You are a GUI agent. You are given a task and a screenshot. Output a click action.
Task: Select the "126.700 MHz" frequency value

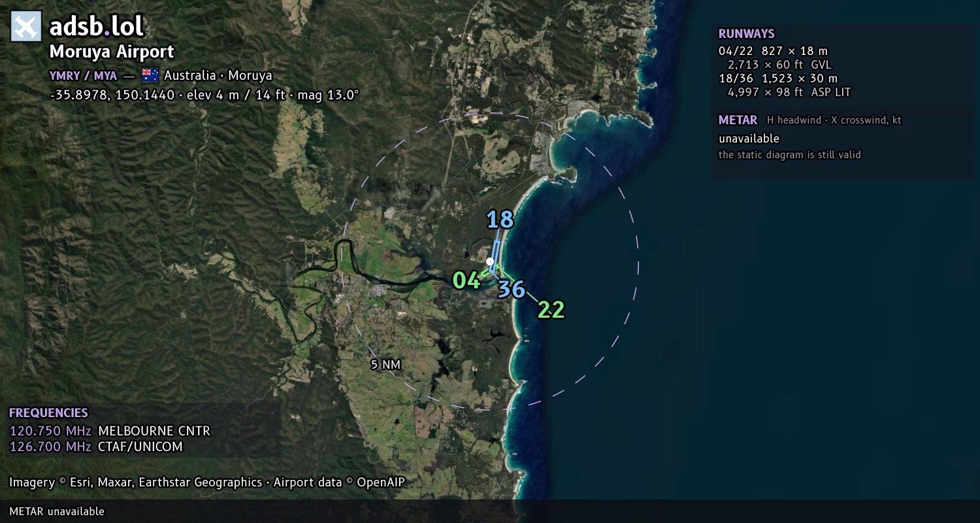(x=50, y=447)
